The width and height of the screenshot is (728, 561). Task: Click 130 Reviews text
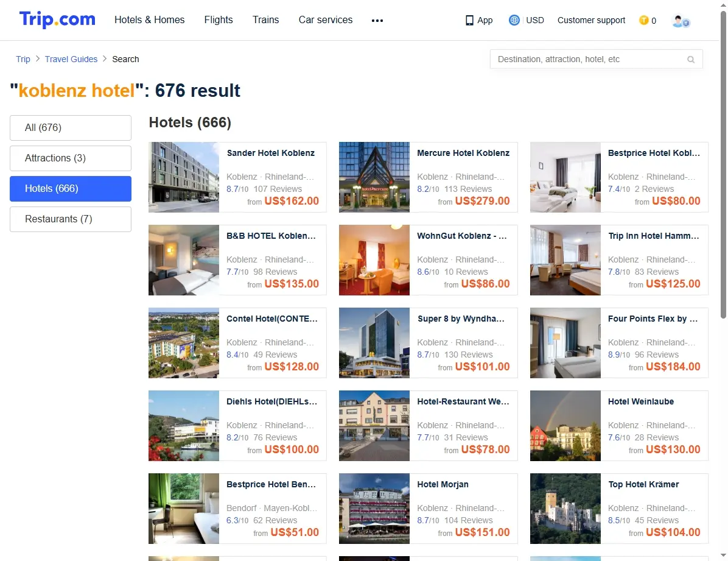pyautogui.click(x=469, y=355)
